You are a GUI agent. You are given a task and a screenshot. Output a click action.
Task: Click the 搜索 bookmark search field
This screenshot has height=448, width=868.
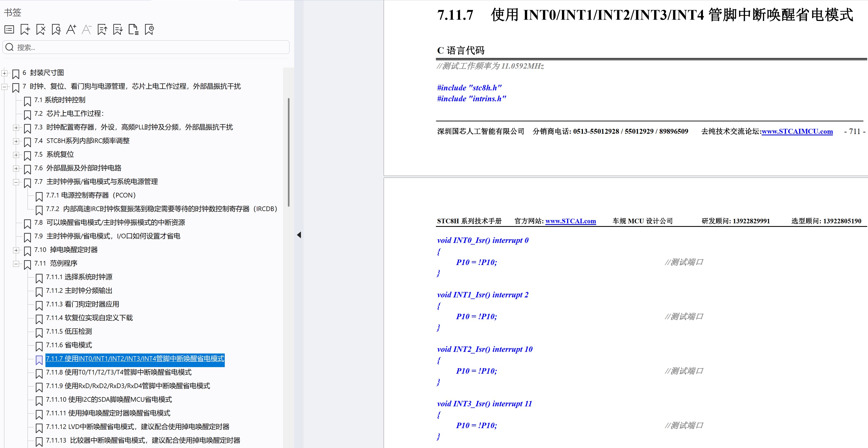tap(146, 47)
